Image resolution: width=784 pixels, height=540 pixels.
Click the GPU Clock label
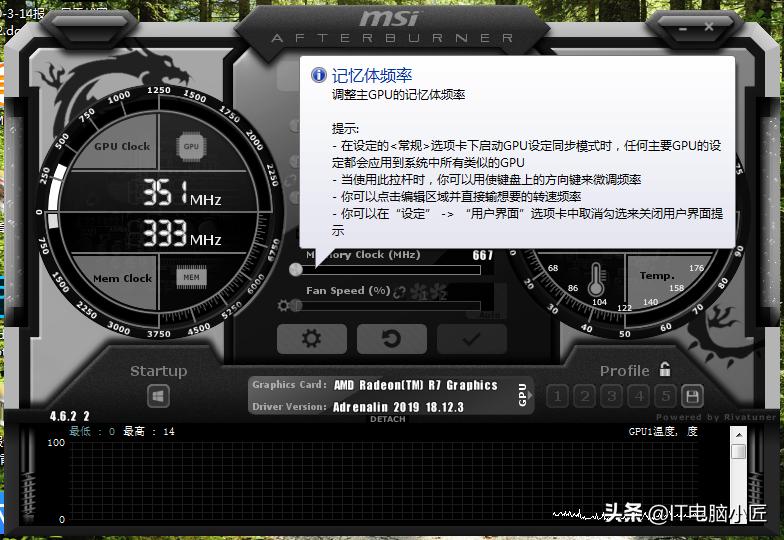tap(122, 146)
